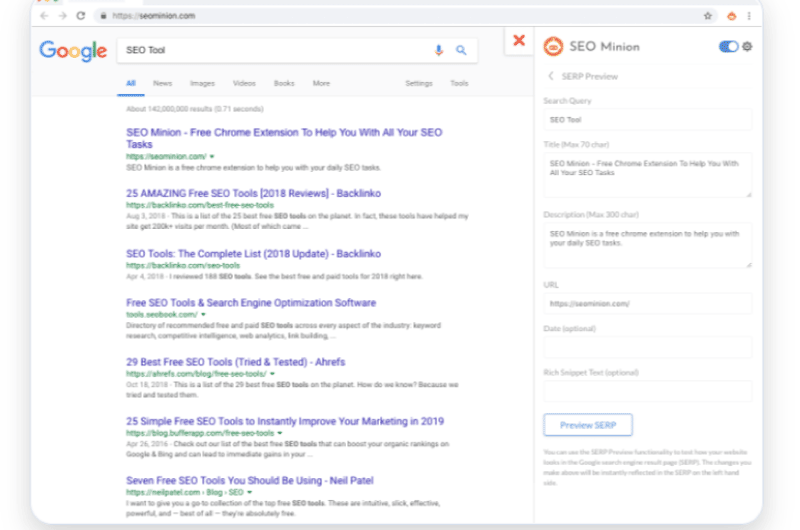Viewport: 800px width, 530px height.
Task: Click the https://backlinko.com/best-free-seo-tools green URL
Action: [199, 205]
